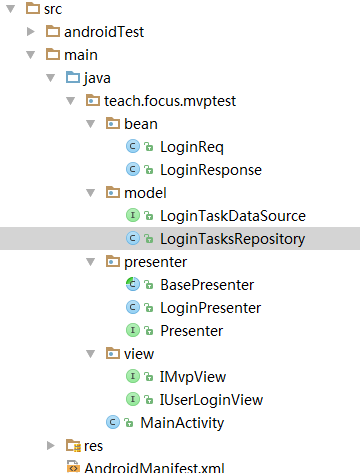
Task: Select the teach.focus.mvptest package
Action: (170, 101)
